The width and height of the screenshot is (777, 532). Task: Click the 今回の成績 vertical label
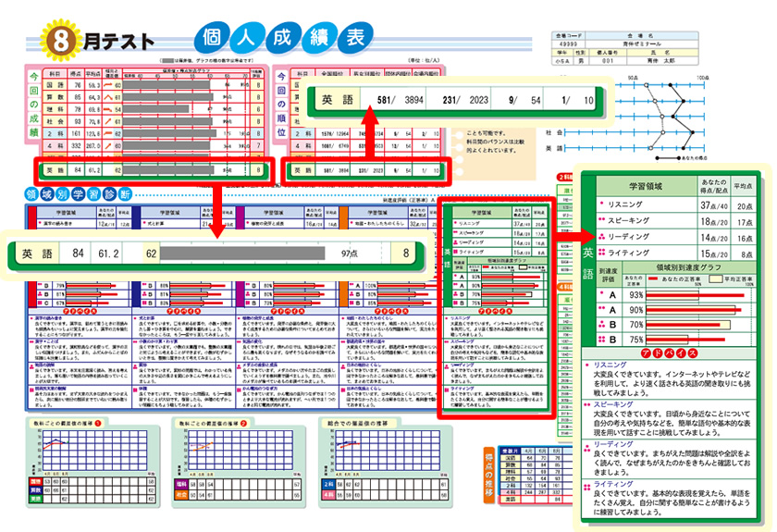pos(33,105)
